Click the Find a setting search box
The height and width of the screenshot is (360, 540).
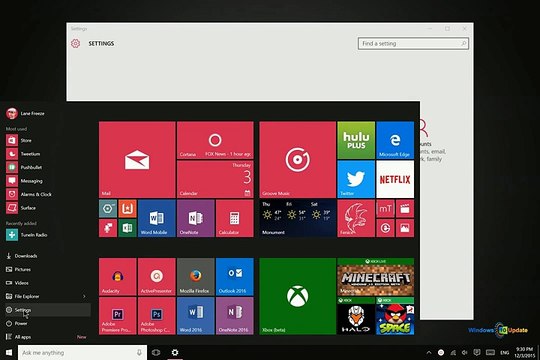[413, 43]
